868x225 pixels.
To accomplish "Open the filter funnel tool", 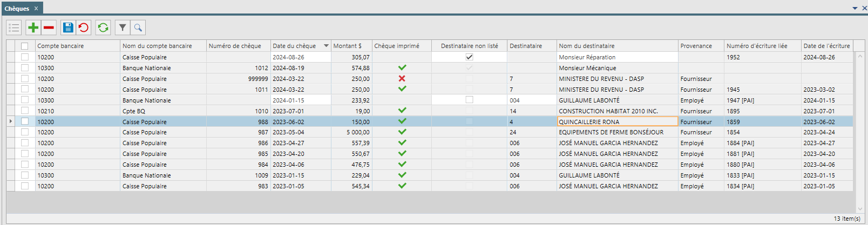I will (123, 28).
